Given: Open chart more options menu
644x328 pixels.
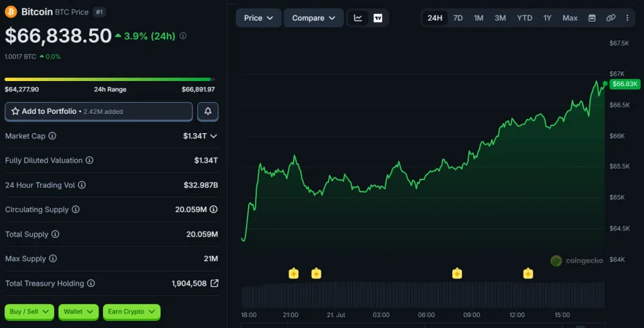Looking at the screenshot, I should [627, 18].
